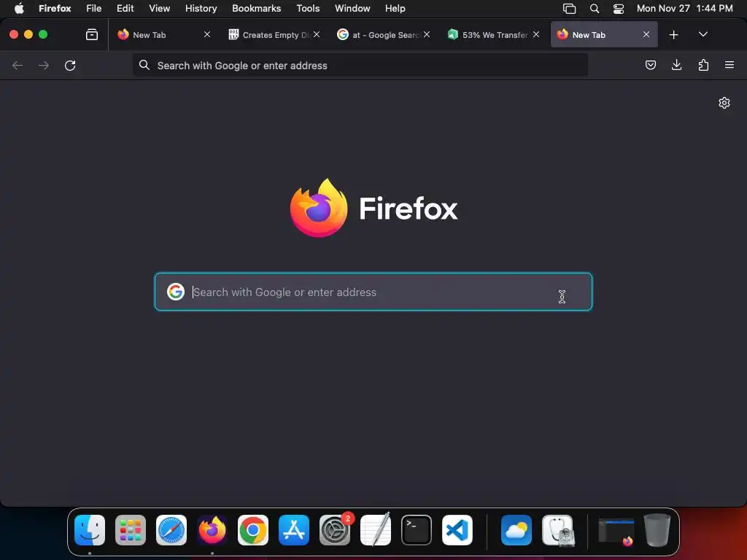Open Spotlight search in menu bar
The width and height of the screenshot is (747, 560).
click(594, 9)
